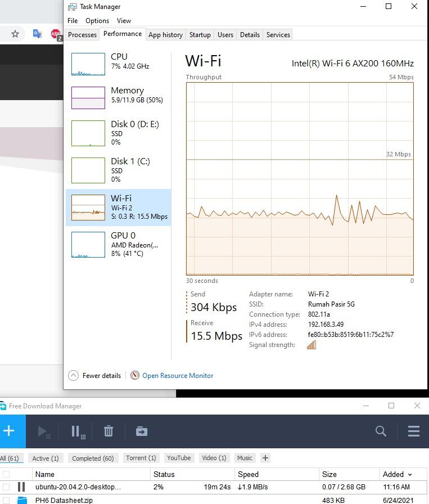Click the Google Translate extension icon
The height and width of the screenshot is (504, 429).
37,33
